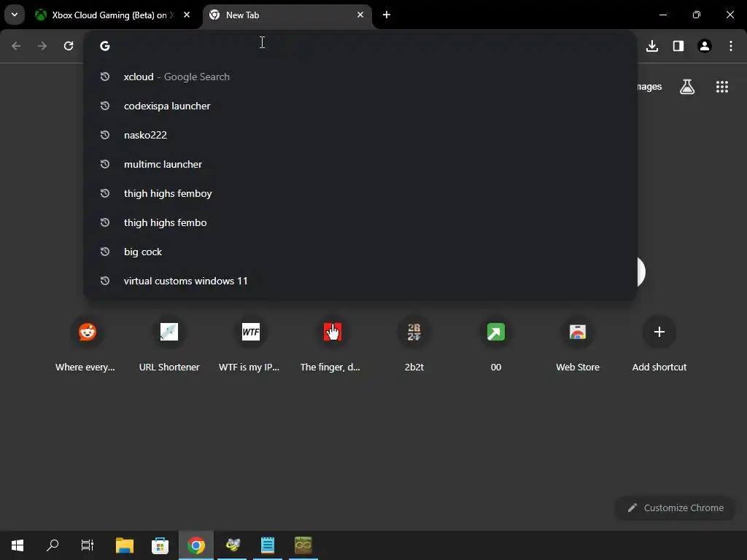Open the Notepad icon in taskbar
The height and width of the screenshot is (560, 747).
tap(268, 545)
